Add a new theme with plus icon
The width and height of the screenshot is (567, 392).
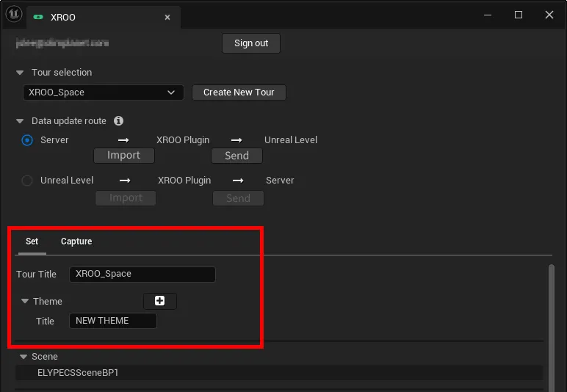(160, 301)
